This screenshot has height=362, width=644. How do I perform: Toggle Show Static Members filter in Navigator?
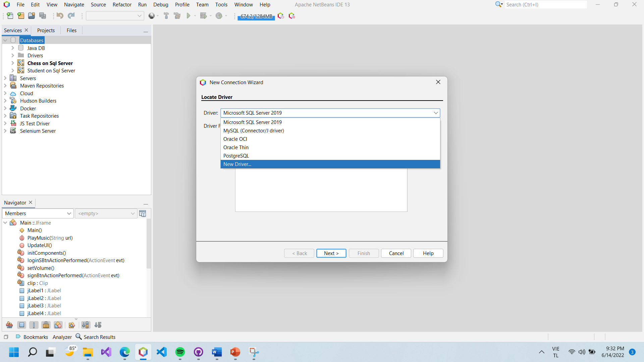coord(34,325)
